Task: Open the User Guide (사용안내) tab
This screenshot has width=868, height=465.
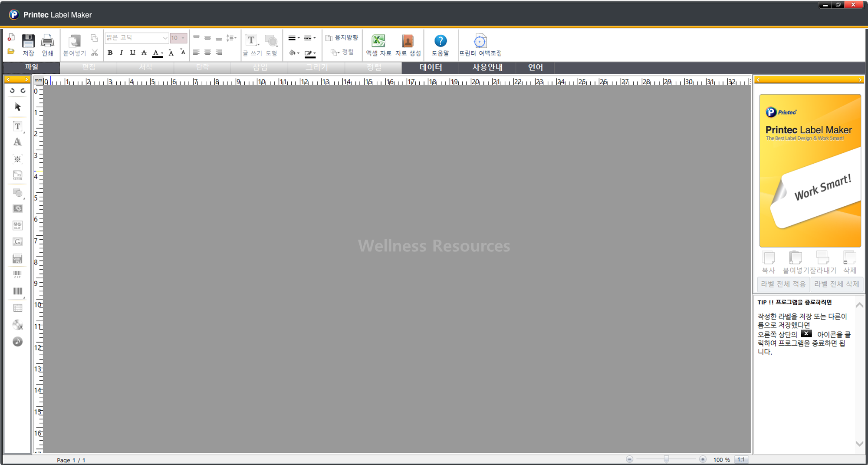Action: click(487, 67)
